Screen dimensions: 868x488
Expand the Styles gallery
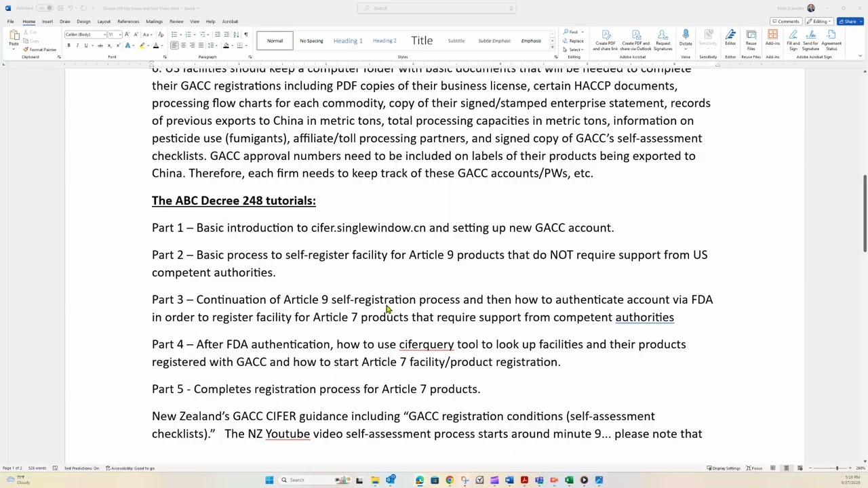tap(552, 49)
